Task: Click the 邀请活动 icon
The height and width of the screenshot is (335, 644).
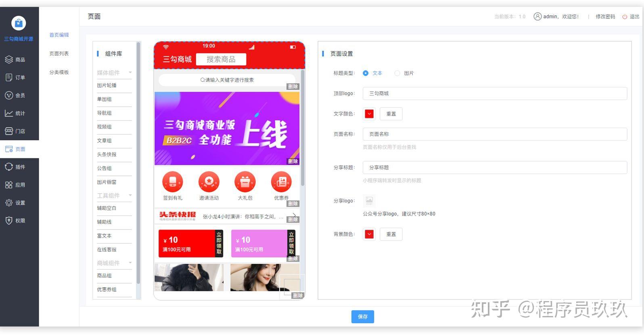Action: point(209,182)
